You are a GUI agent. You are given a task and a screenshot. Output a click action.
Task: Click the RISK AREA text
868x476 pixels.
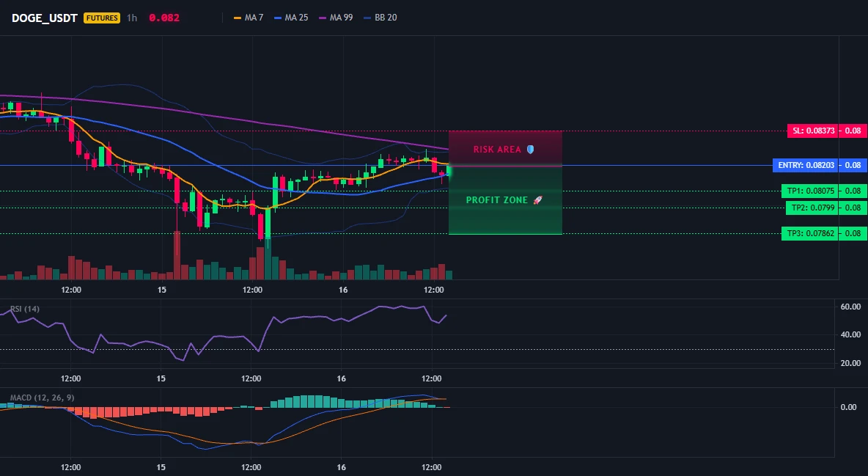click(497, 149)
